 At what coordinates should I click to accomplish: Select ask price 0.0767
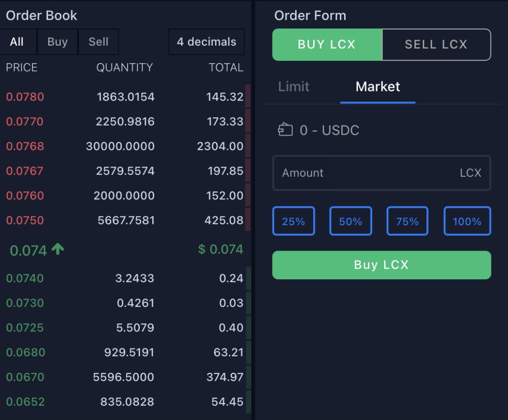click(x=24, y=171)
